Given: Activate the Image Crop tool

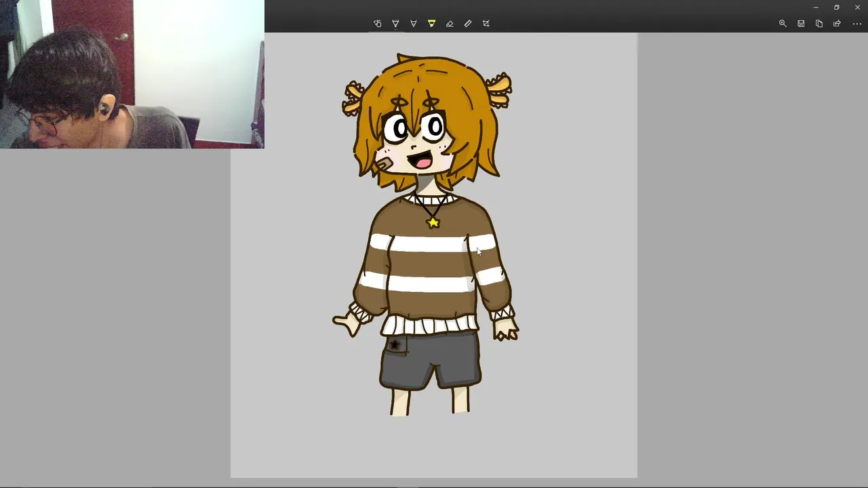Looking at the screenshot, I should coord(486,24).
